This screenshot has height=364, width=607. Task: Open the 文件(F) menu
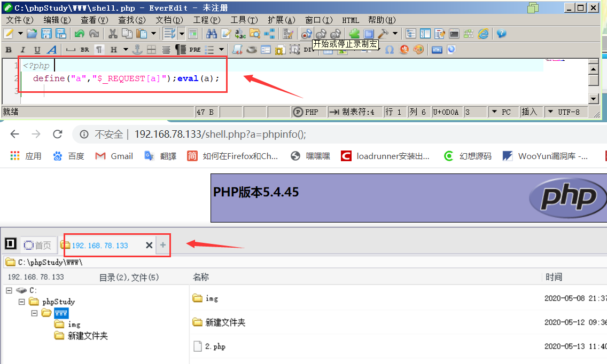(x=20, y=20)
